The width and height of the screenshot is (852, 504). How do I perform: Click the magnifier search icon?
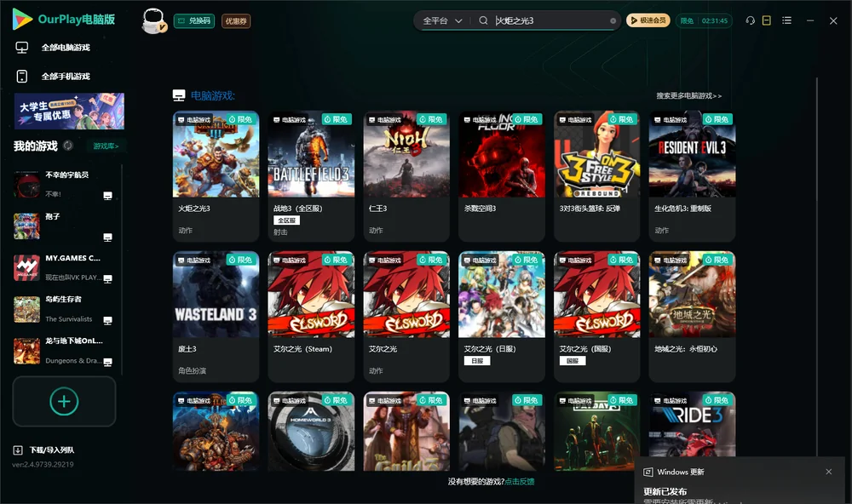[x=483, y=20]
